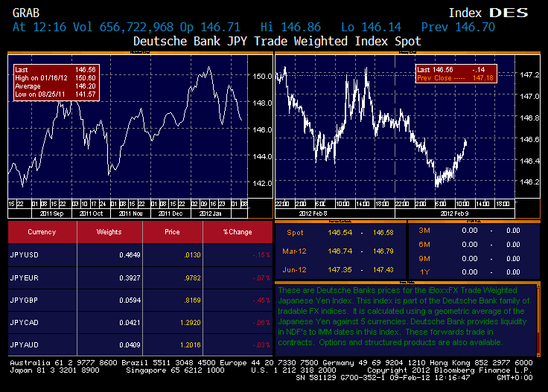Click the 09-Feb-12 12:16:47 footer timestamp
This screenshot has height=392, width=548.
click(x=430, y=378)
